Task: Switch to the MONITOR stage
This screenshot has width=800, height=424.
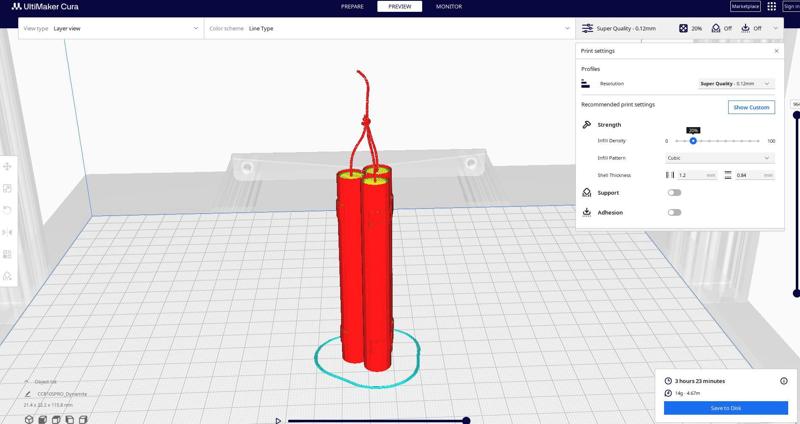Action: 449,7
